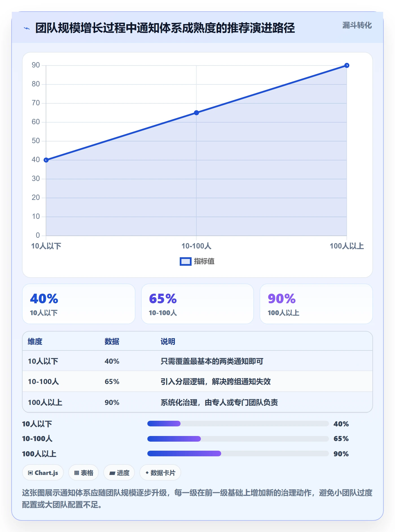Image resolution: width=395 pixels, height=532 pixels.
Task: Select the chart data point at 40
Action: tap(46, 160)
